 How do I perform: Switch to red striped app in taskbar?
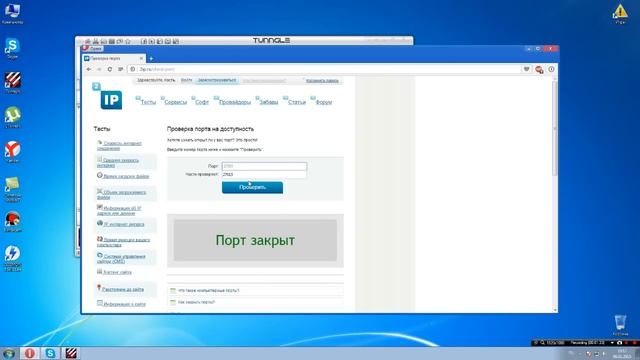point(71,353)
